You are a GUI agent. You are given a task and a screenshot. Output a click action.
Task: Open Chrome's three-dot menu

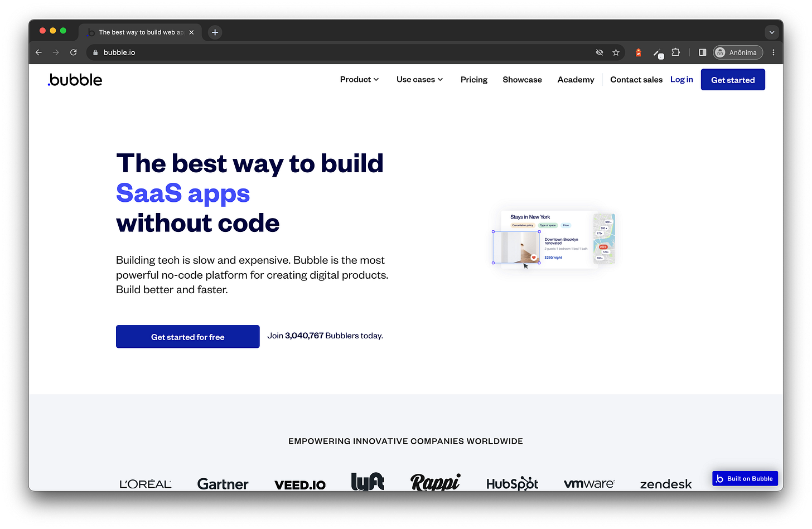pyautogui.click(x=773, y=52)
